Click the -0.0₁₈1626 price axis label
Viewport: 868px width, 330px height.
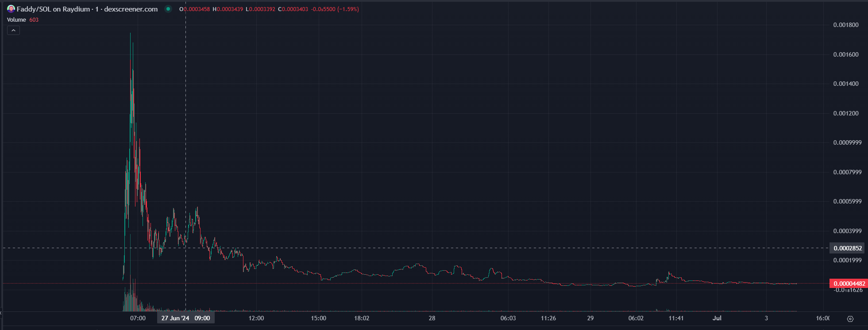point(848,290)
